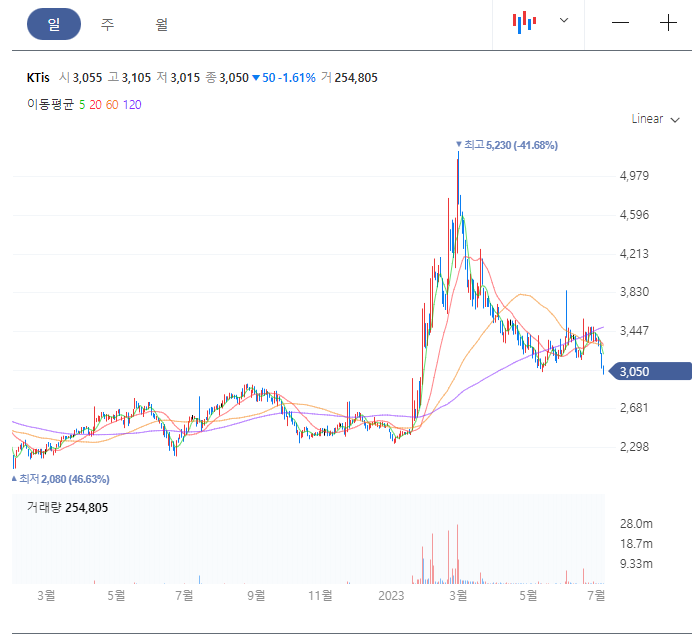Image resolution: width=699 pixels, height=638 pixels.
Task: Click the 이동평균 label
Action: point(50,104)
